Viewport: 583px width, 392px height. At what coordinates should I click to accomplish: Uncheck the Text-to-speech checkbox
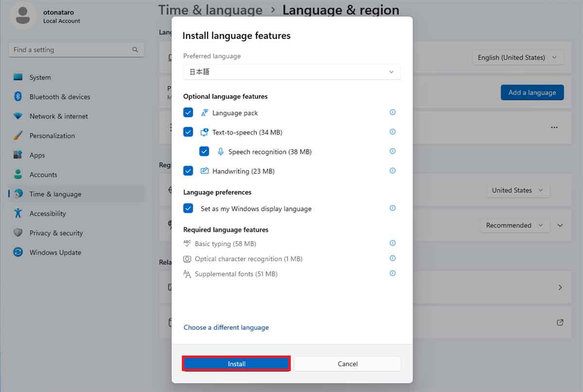pyautogui.click(x=189, y=132)
